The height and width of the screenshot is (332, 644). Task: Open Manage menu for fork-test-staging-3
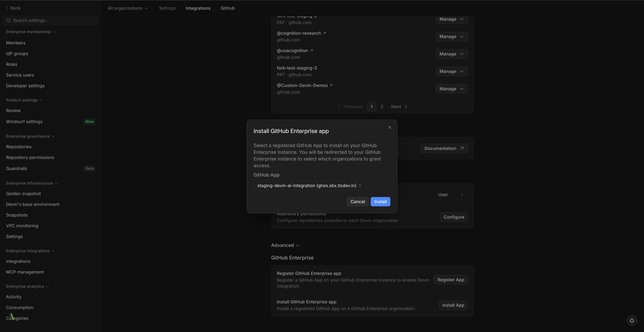[451, 71]
